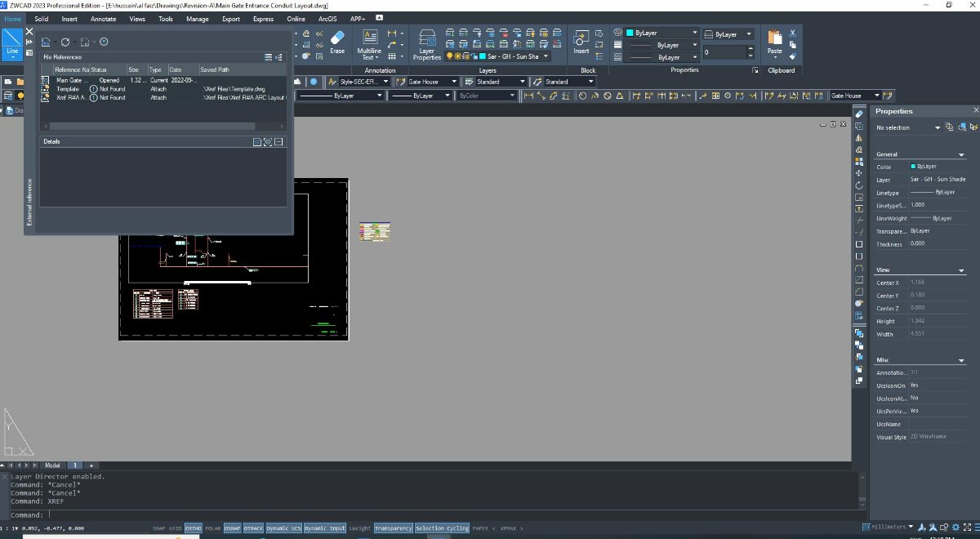Open help in External Reference panel
The width and height of the screenshot is (980, 539).
104,42
